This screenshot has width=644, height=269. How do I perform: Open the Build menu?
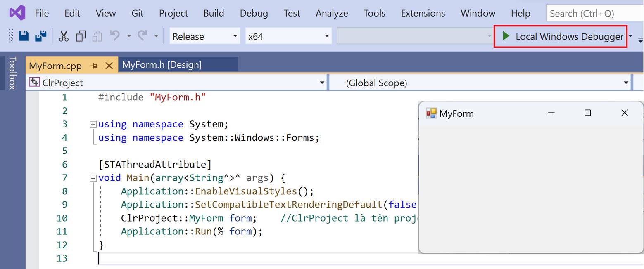point(214,13)
